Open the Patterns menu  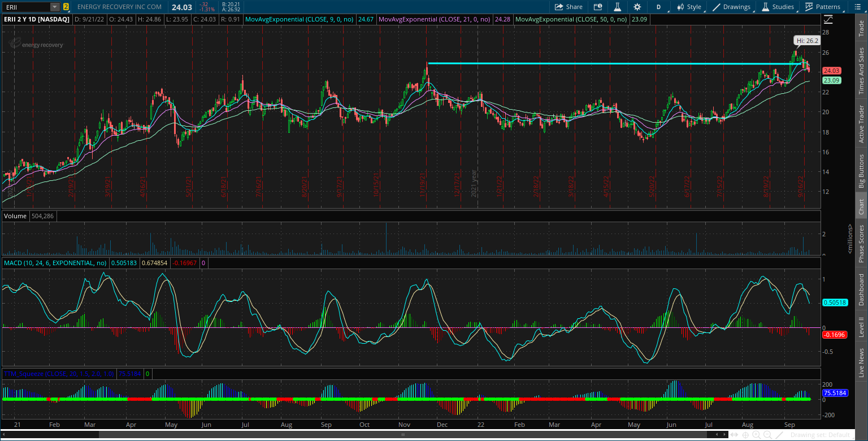pyautogui.click(x=823, y=7)
